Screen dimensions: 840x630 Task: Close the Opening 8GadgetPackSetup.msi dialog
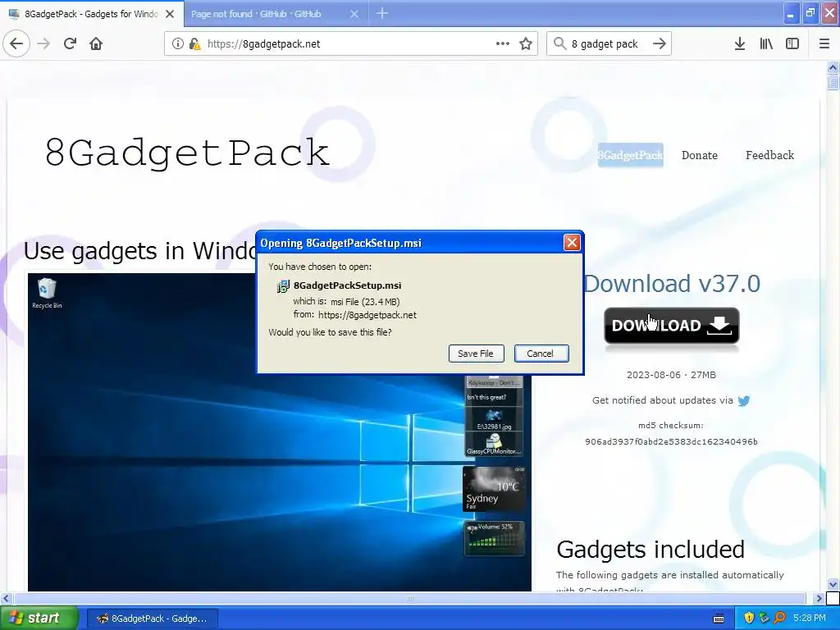click(x=572, y=243)
